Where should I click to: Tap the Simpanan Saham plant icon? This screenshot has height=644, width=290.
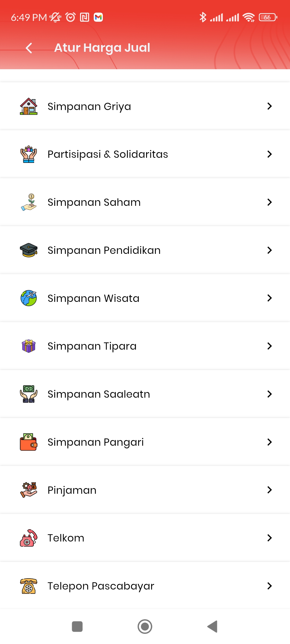click(x=29, y=202)
